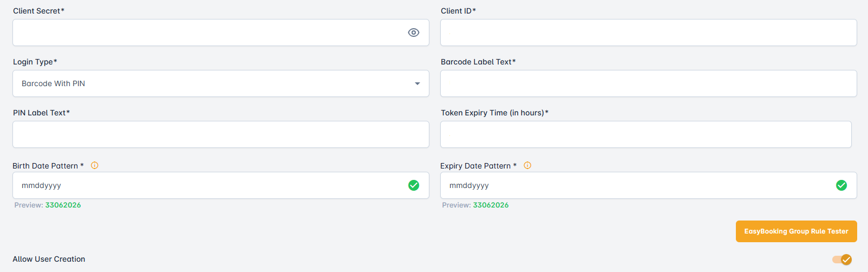Expand the Login Type dropdown arrow

[x=417, y=83]
